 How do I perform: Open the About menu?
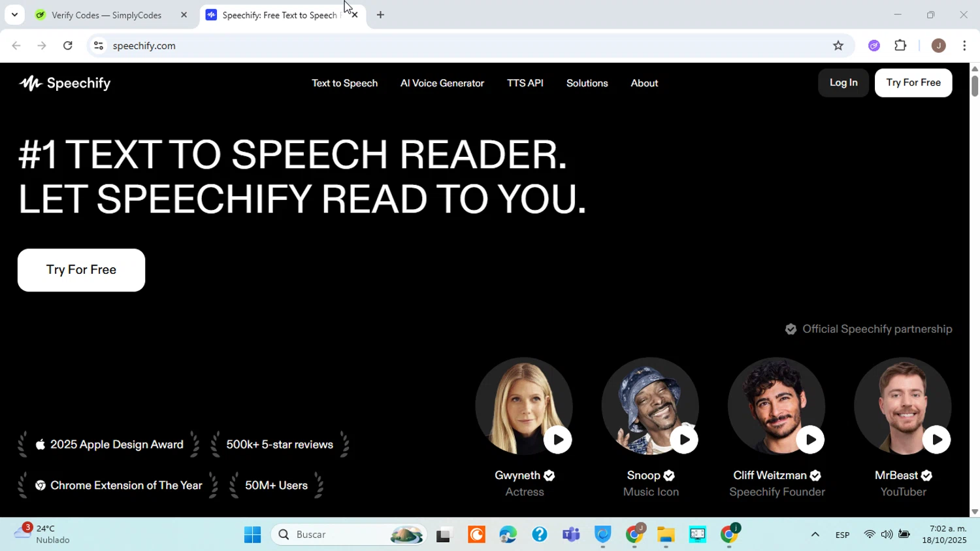(x=644, y=83)
